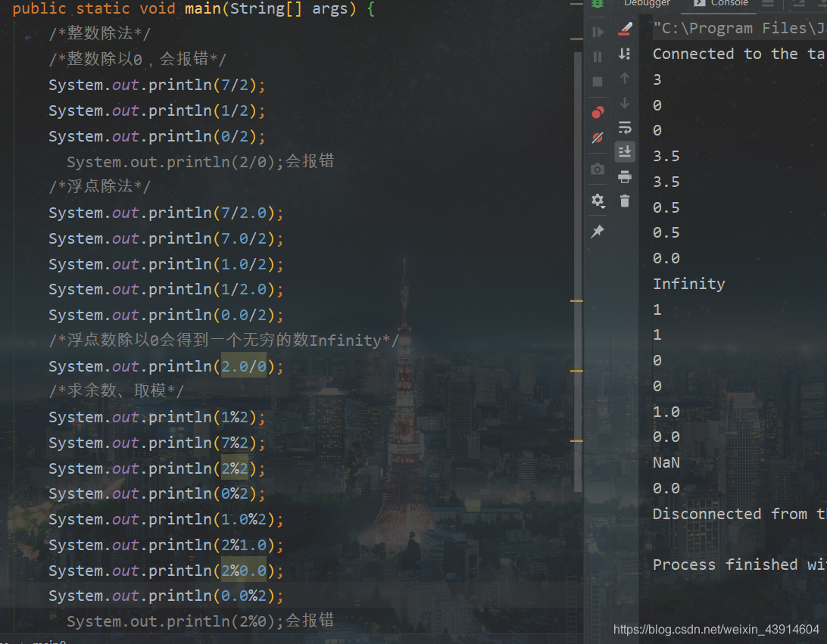The height and width of the screenshot is (644, 827).
Task: Click comment '/*整数除法*/'
Action: (x=100, y=33)
